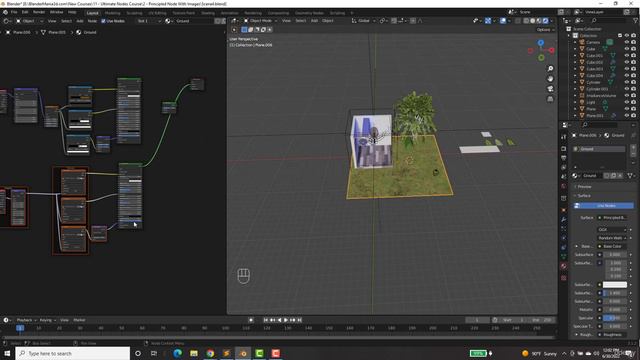Open Modifier properties wrench tab icon
The image size is (640, 360).
[x=564, y=219]
